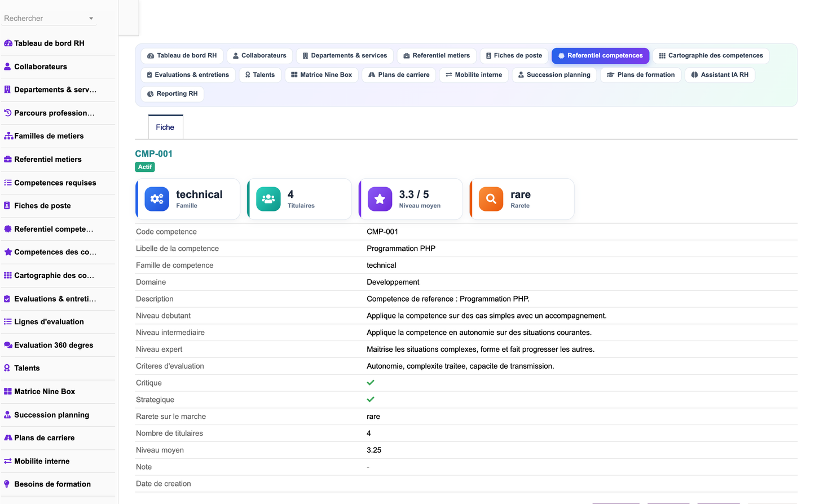Launch Assistant IA RH from the top navigation
This screenshot has width=815, height=504.
pos(720,75)
